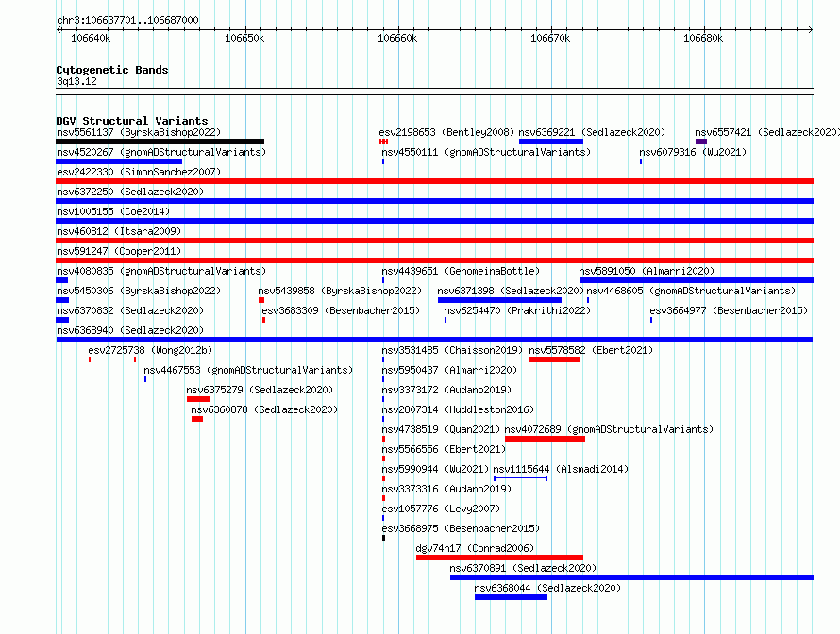
Task: Select esv3664977 (Besenbacher2015) label
Action: click(729, 310)
